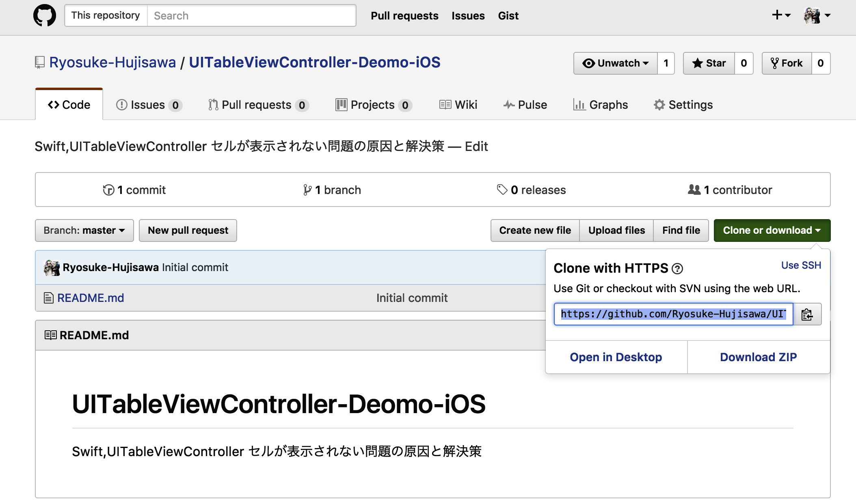Click the README.md file icon
The height and width of the screenshot is (504, 856).
48,298
